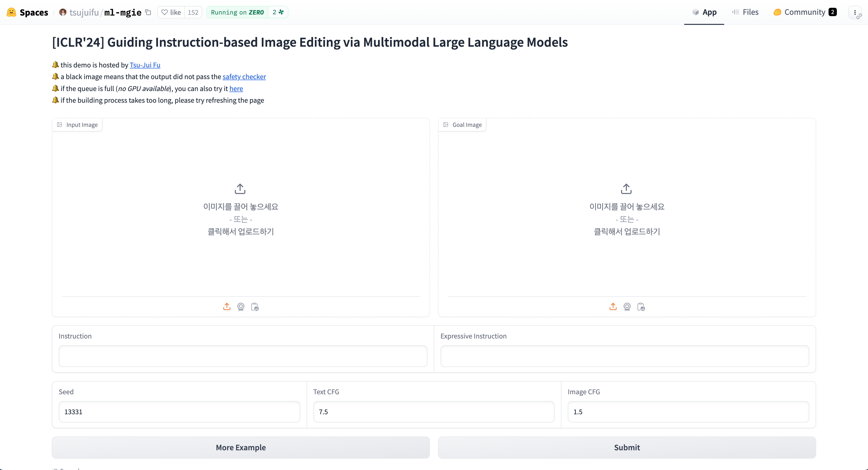Click the Text CFG value field
The height and width of the screenshot is (470, 868).
(x=434, y=412)
